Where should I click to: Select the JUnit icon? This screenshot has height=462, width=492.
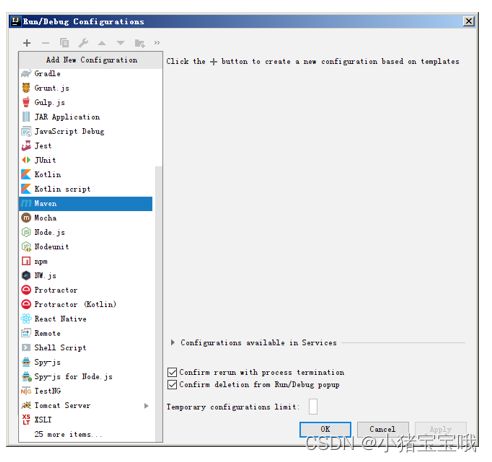pos(26,160)
